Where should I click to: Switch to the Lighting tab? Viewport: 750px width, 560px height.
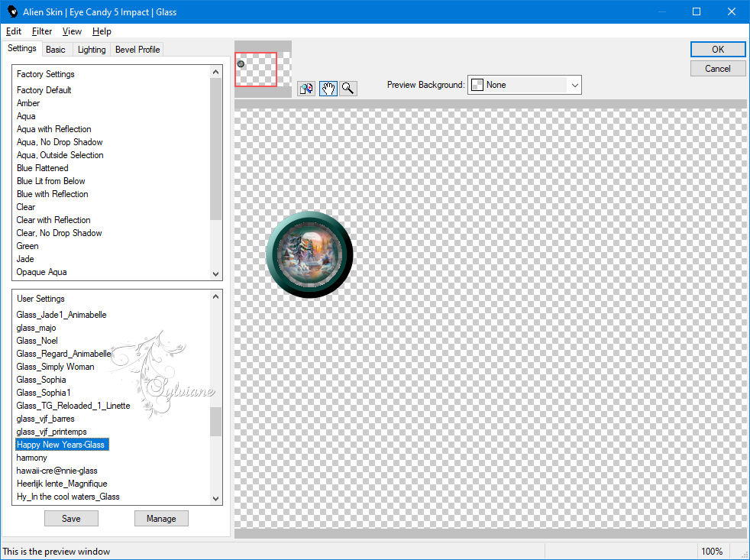tap(92, 50)
